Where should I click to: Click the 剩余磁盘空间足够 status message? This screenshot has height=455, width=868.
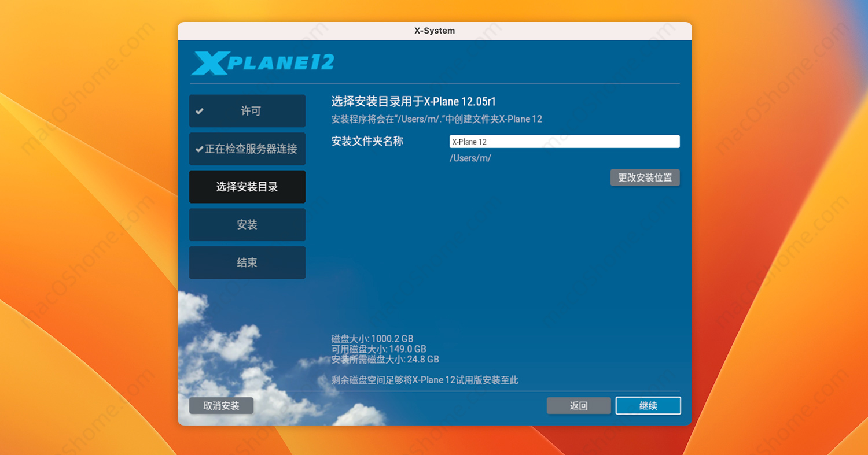(x=425, y=380)
